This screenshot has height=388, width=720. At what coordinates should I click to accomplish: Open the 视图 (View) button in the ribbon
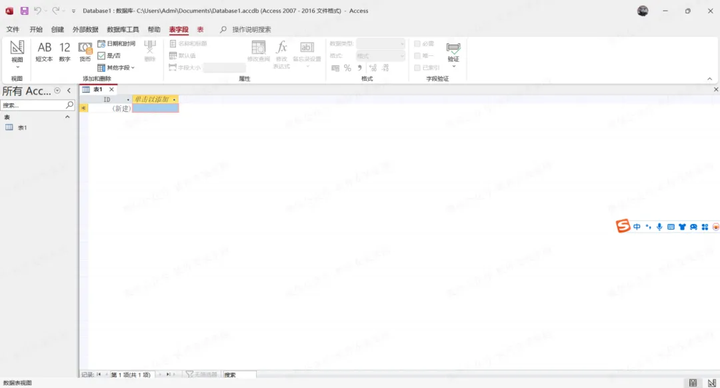pyautogui.click(x=17, y=53)
